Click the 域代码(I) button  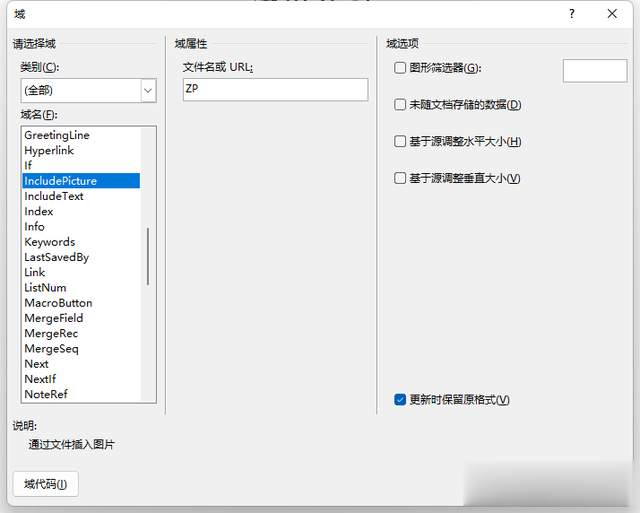click(x=46, y=484)
